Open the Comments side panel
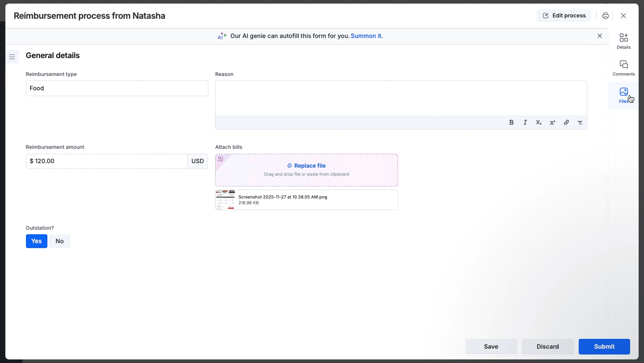 (x=623, y=68)
